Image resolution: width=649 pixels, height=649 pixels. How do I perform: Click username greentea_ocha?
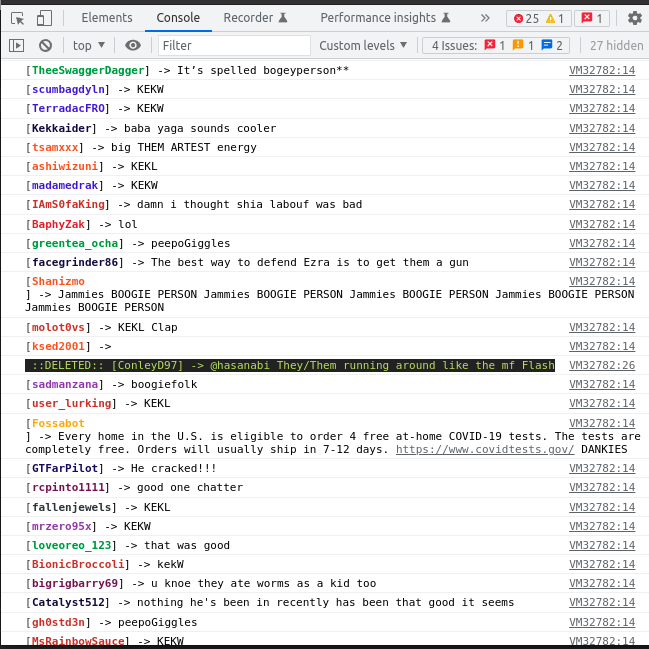point(75,243)
